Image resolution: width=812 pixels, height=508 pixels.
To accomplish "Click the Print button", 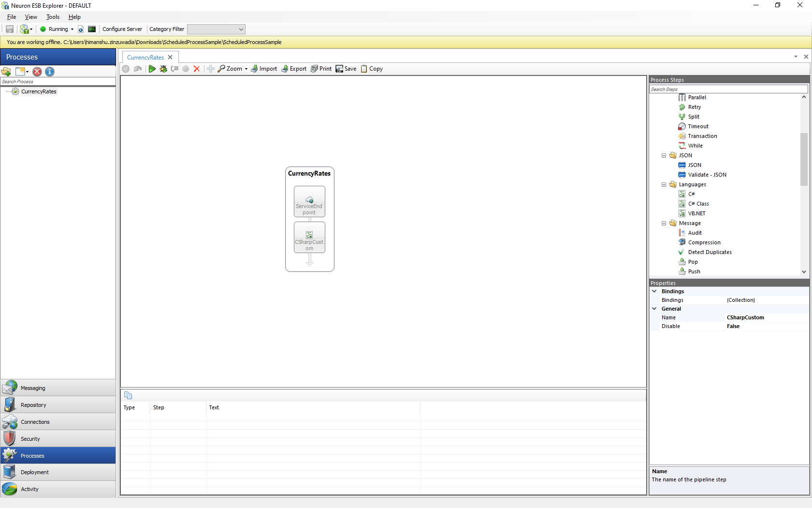I will [x=321, y=69].
